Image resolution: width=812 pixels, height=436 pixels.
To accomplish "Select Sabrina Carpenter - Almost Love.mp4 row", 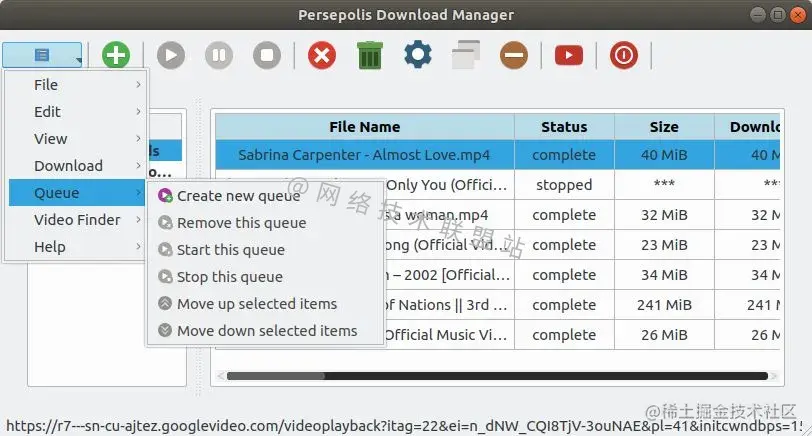I will (498, 155).
